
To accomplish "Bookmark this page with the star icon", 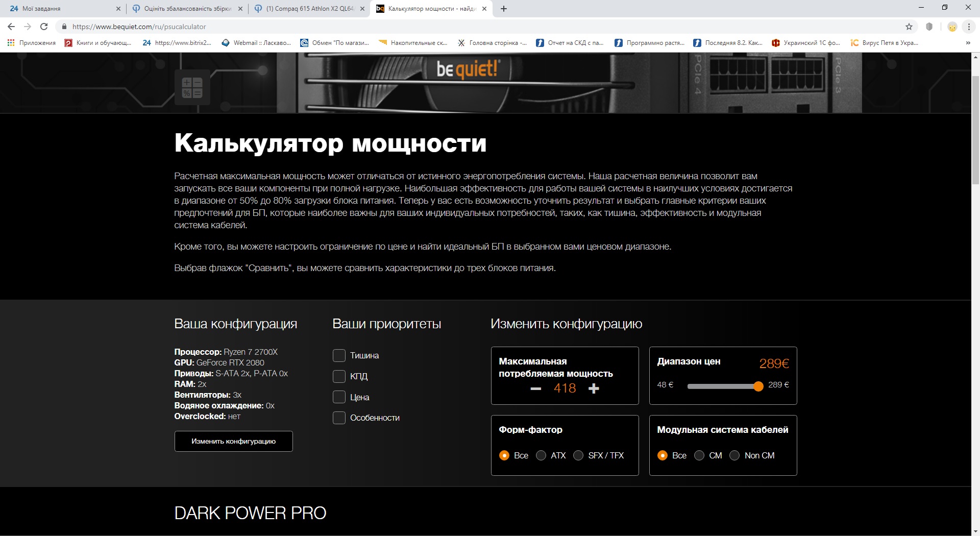I will click(x=909, y=27).
